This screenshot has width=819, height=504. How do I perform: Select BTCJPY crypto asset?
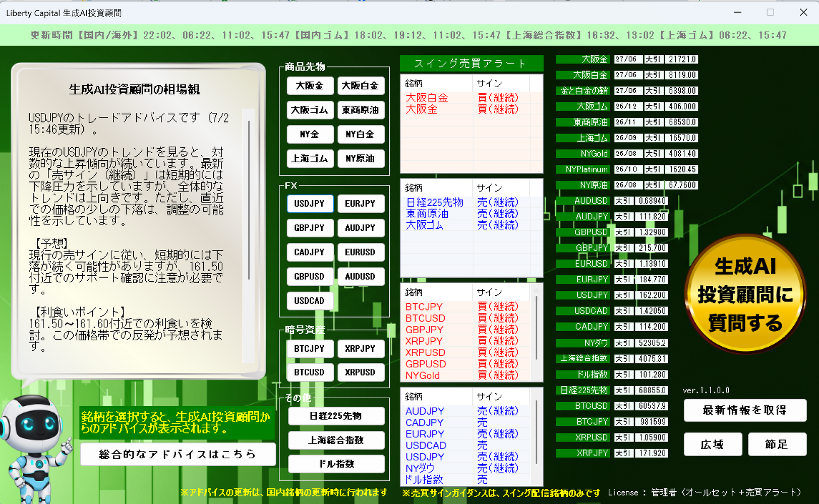(310, 348)
